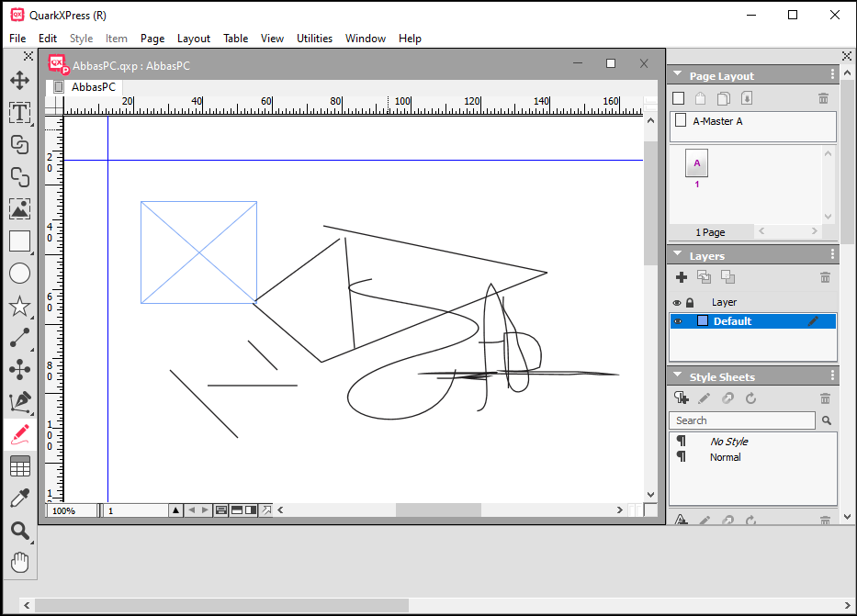Click the Merge Layers icon
Image resolution: width=857 pixels, height=616 pixels.
click(x=727, y=277)
